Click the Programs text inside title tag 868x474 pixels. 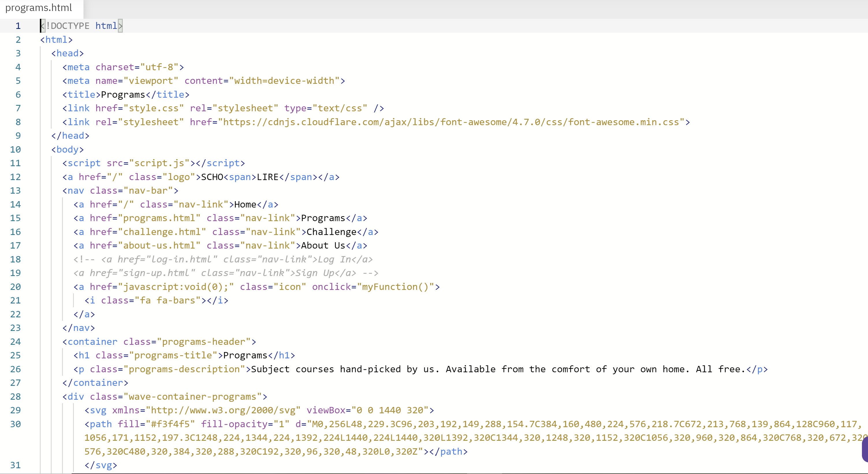click(x=123, y=95)
